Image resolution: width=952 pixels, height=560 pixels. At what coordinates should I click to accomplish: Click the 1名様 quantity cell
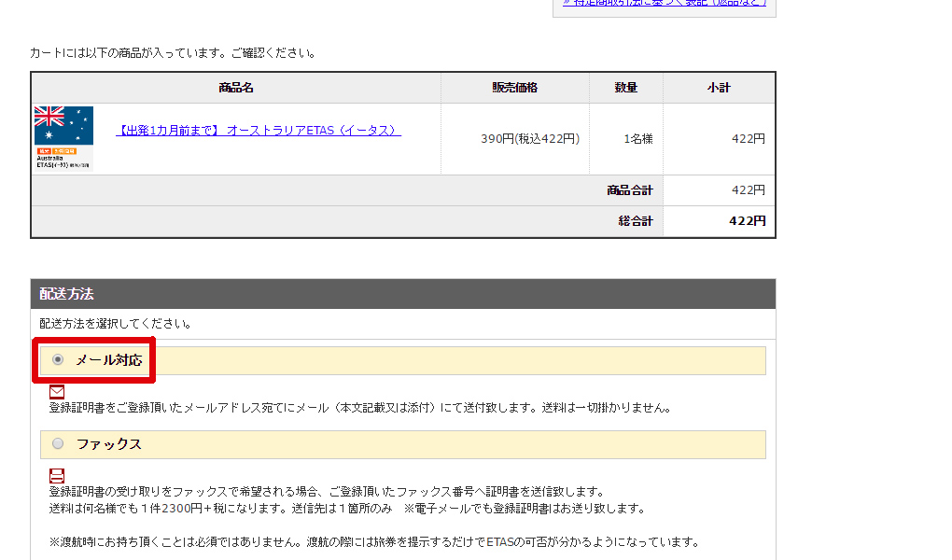638,139
